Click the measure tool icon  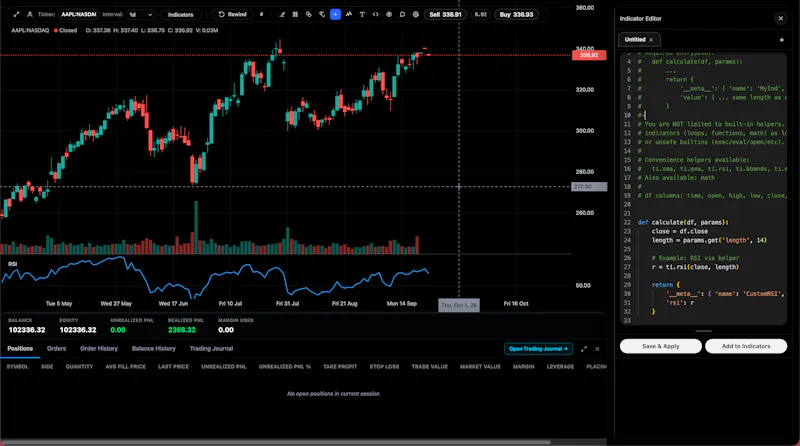322,14
